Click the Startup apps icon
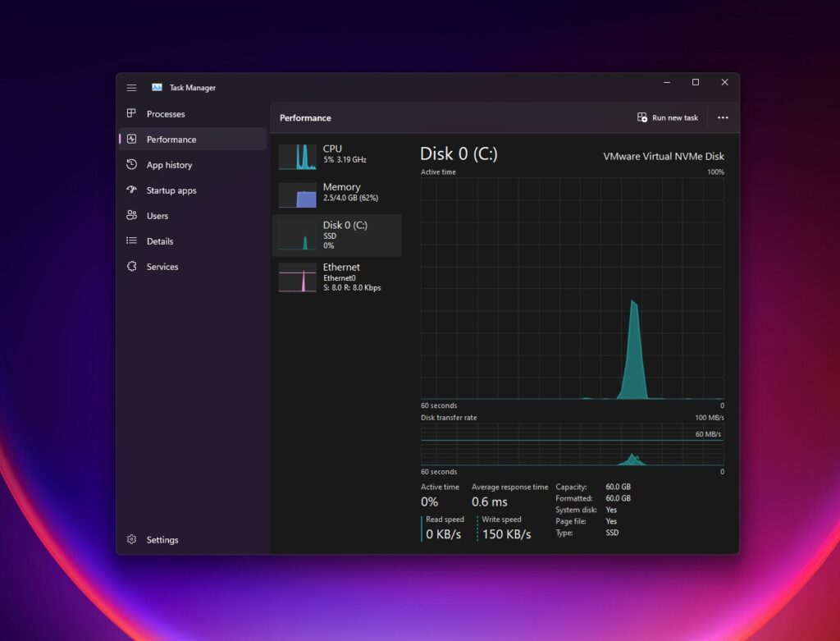This screenshot has width=840, height=641. click(x=131, y=190)
